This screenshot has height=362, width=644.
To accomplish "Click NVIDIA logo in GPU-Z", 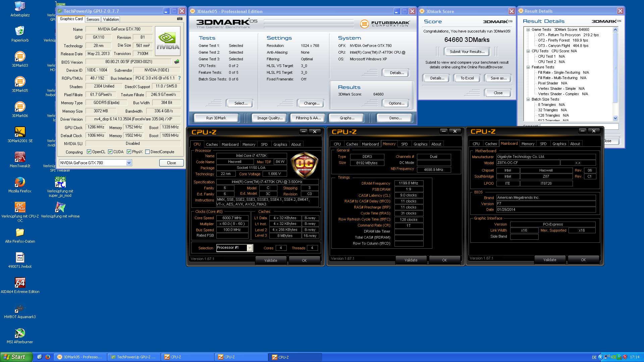I will coord(168,41).
